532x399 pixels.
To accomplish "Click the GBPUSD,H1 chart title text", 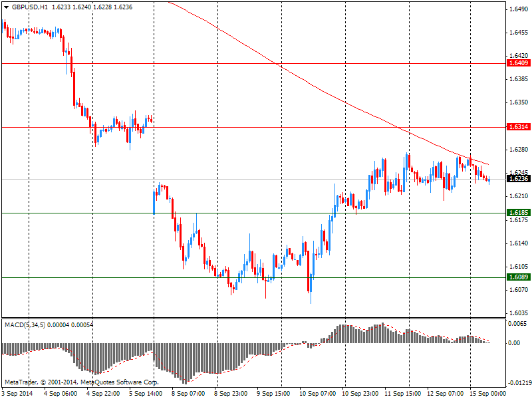I will (x=30, y=7).
